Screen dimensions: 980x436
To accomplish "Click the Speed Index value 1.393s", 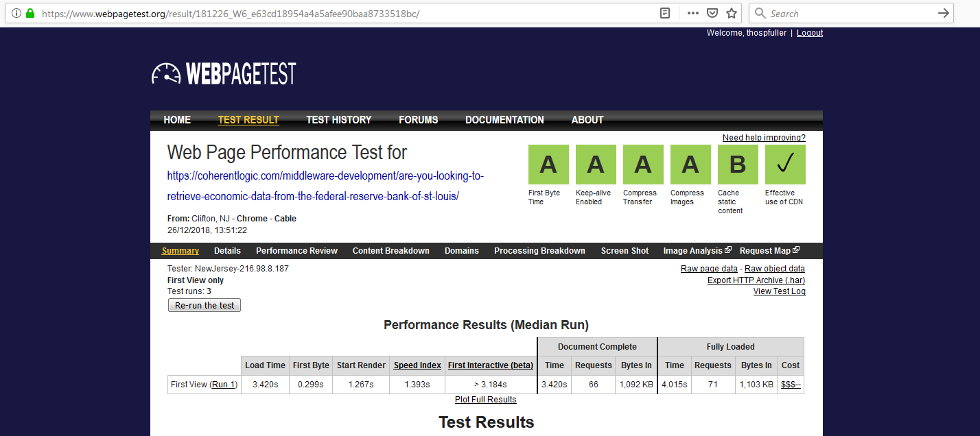I will [x=417, y=385].
